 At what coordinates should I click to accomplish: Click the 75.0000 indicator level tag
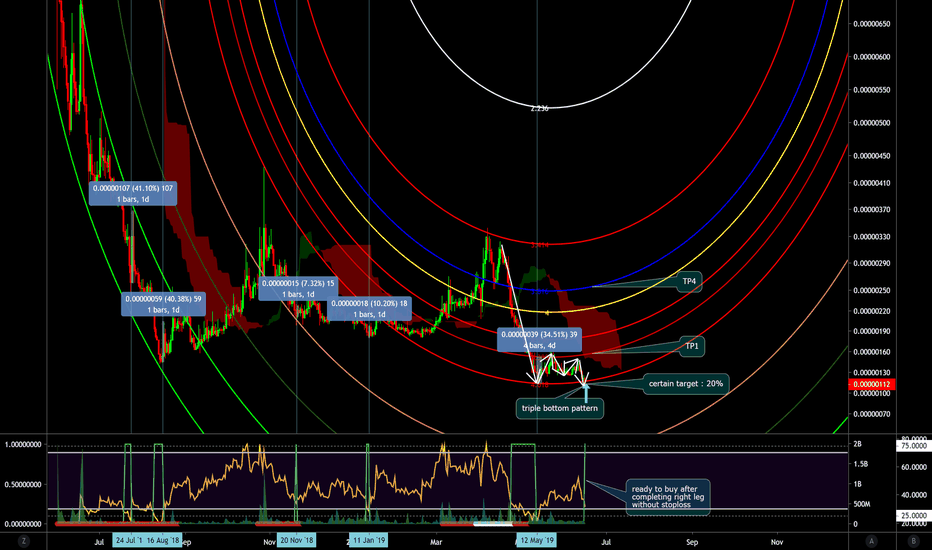(914, 446)
